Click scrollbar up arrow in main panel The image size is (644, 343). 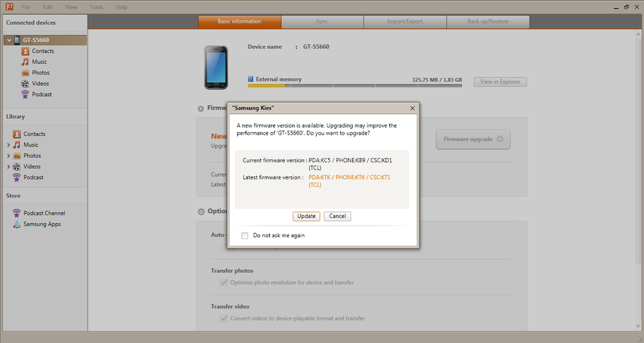(x=638, y=34)
